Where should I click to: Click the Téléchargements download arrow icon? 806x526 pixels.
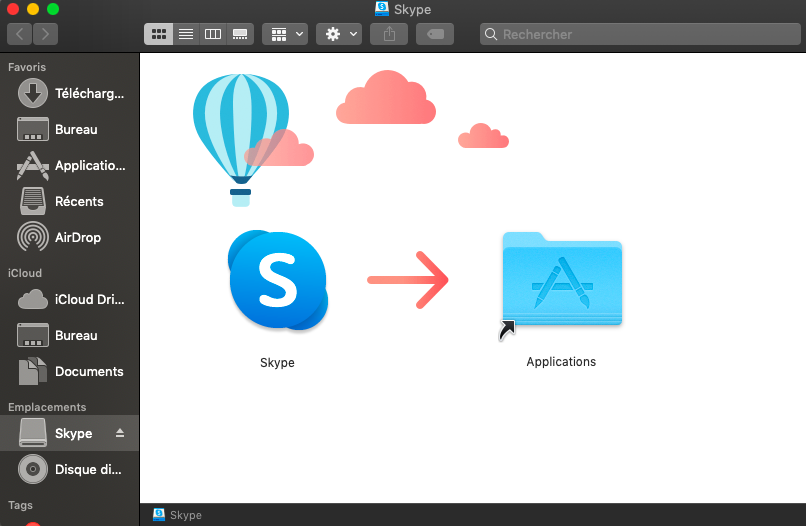click(33, 93)
